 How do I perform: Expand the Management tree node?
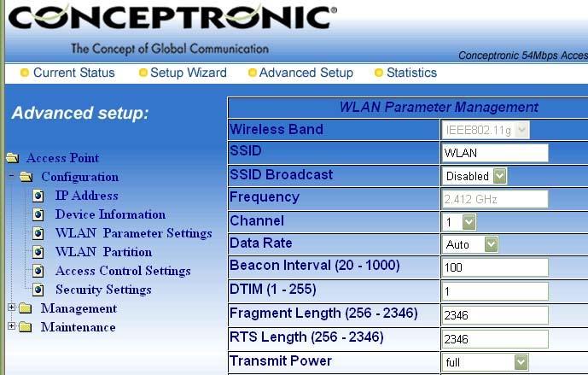(x=11, y=307)
